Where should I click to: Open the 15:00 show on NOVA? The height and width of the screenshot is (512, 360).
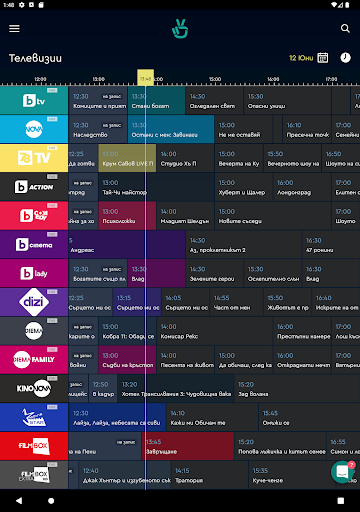pos(243,129)
